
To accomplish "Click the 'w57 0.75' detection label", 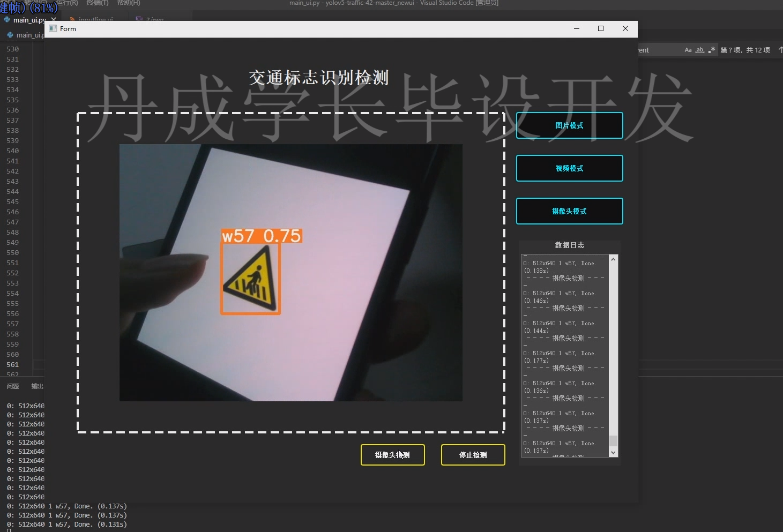I will click(262, 236).
